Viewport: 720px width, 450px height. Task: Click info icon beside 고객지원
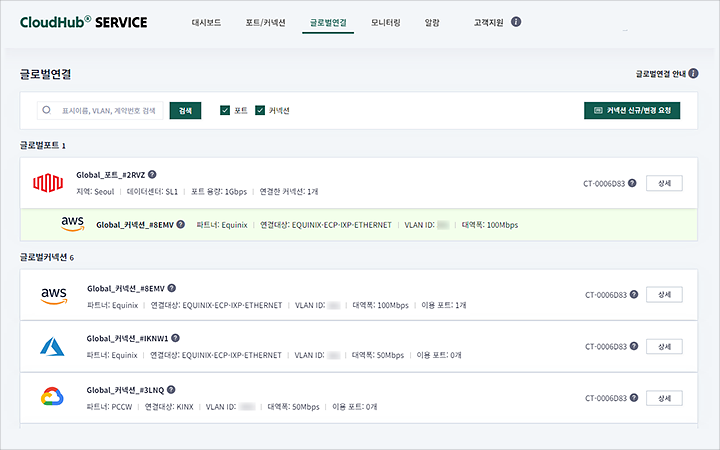pyautogui.click(x=516, y=21)
